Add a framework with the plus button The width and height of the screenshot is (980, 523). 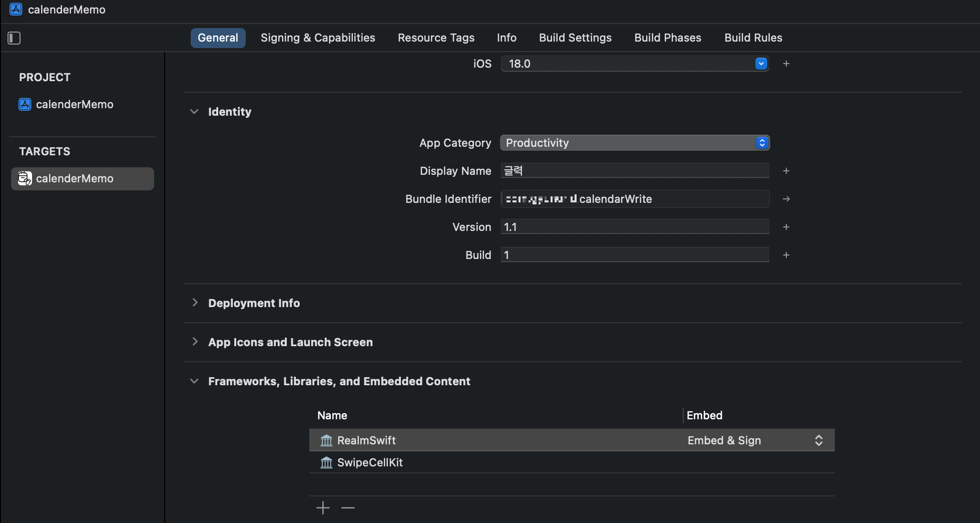click(323, 508)
